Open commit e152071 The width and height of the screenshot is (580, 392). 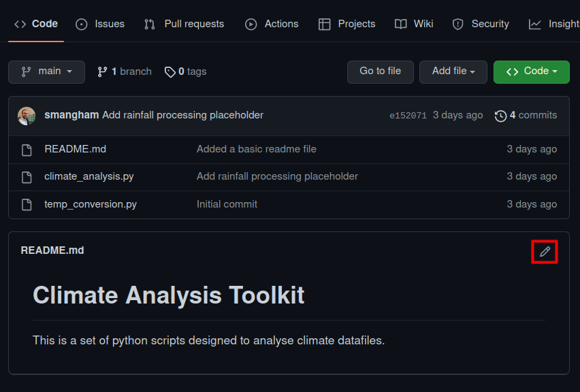[408, 115]
